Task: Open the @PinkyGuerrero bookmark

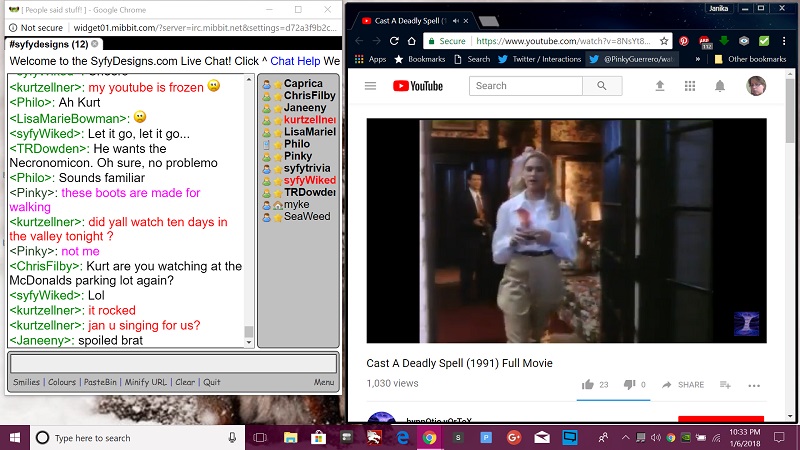Action: tap(631, 59)
